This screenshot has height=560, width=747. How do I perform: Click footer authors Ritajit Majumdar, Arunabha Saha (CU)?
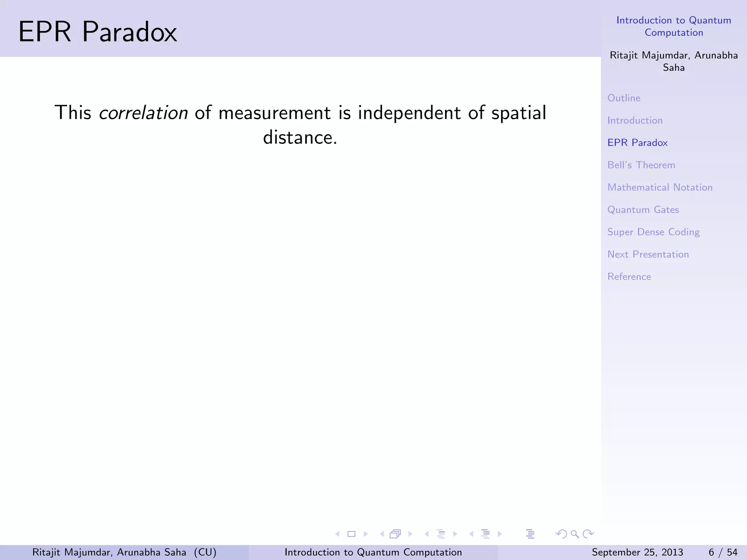[x=124, y=552]
